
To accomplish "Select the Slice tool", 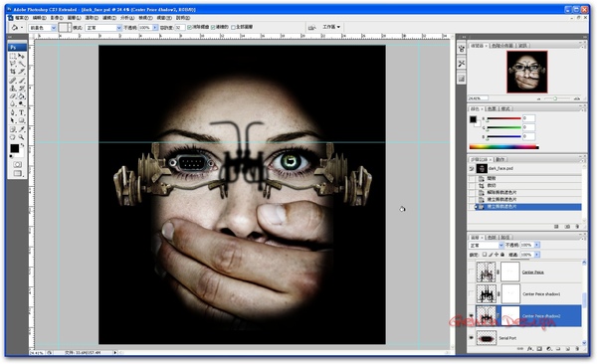I will (x=21, y=72).
